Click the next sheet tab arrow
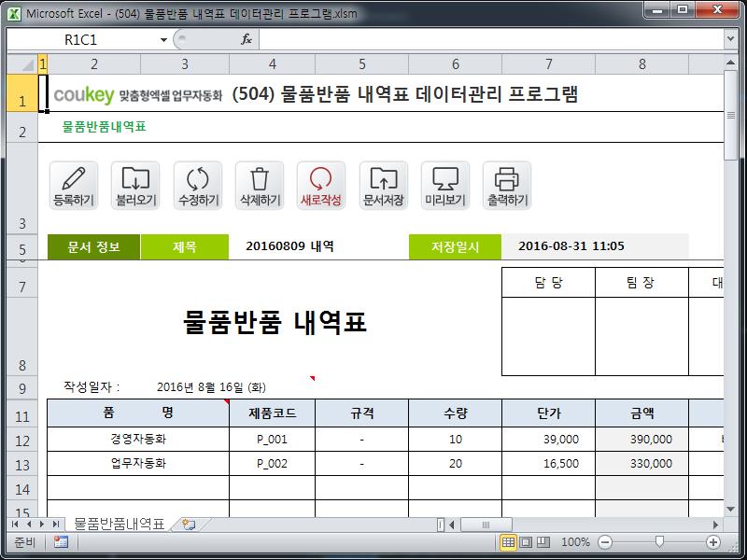 pos(42,525)
